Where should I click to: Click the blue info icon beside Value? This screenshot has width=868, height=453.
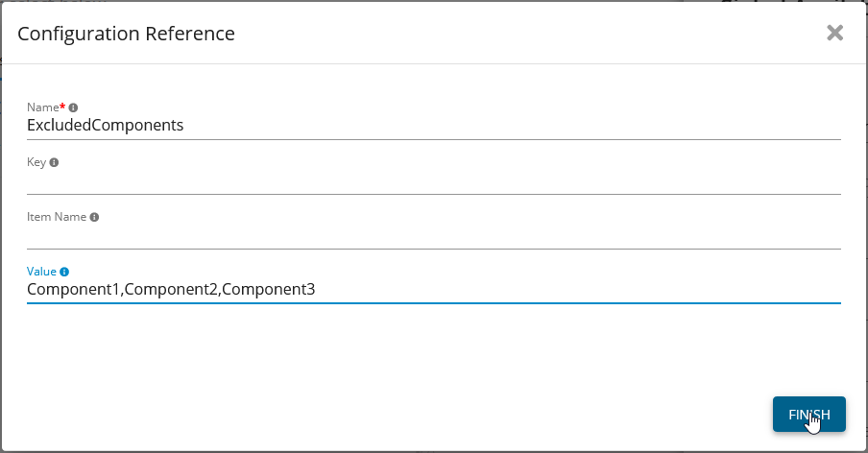[x=64, y=272]
